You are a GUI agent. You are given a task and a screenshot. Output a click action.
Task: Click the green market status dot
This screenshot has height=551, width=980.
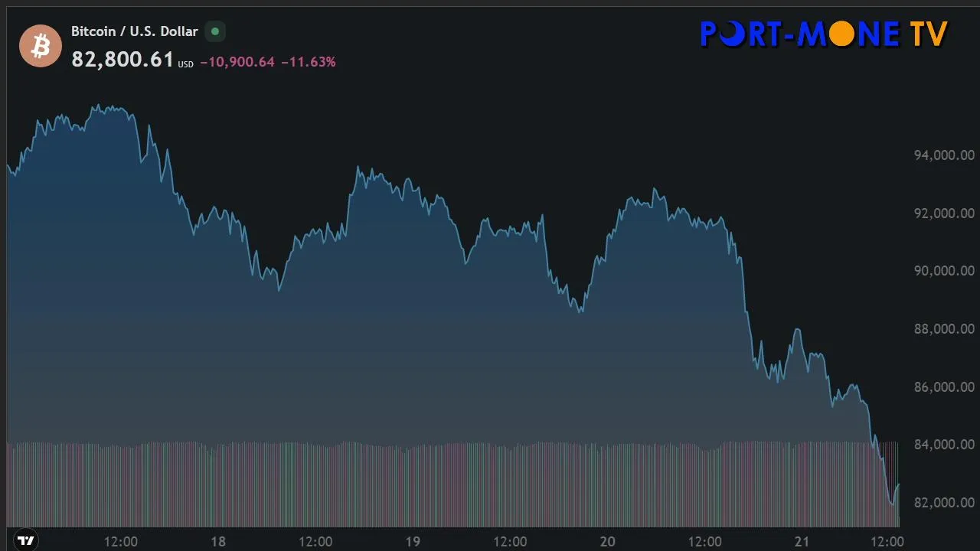(x=215, y=31)
